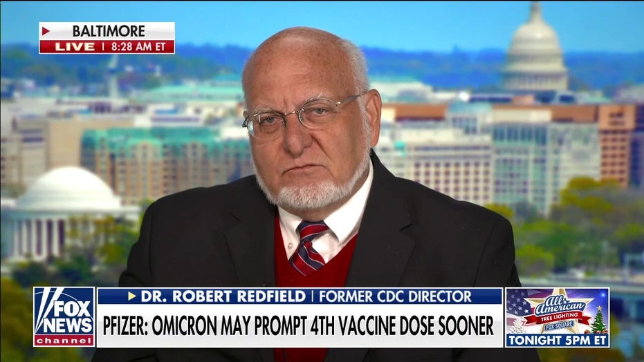The image size is (644, 362).
Task: Click the red triangle beside BALTIMORE
Action: coord(46,31)
